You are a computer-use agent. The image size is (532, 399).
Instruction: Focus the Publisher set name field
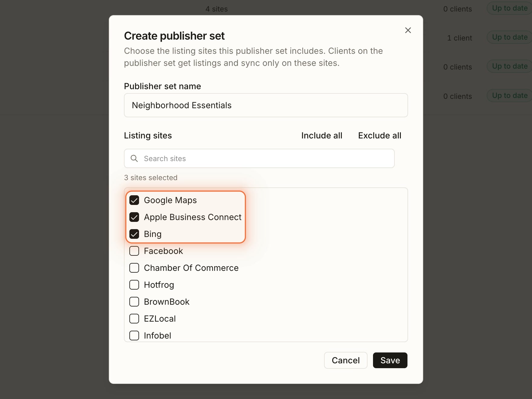(266, 105)
